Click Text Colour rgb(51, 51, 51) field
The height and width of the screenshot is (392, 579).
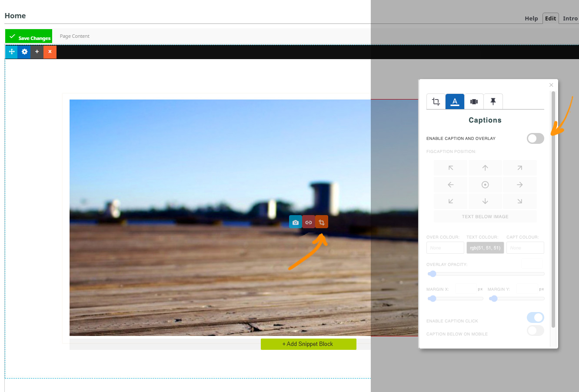point(485,248)
